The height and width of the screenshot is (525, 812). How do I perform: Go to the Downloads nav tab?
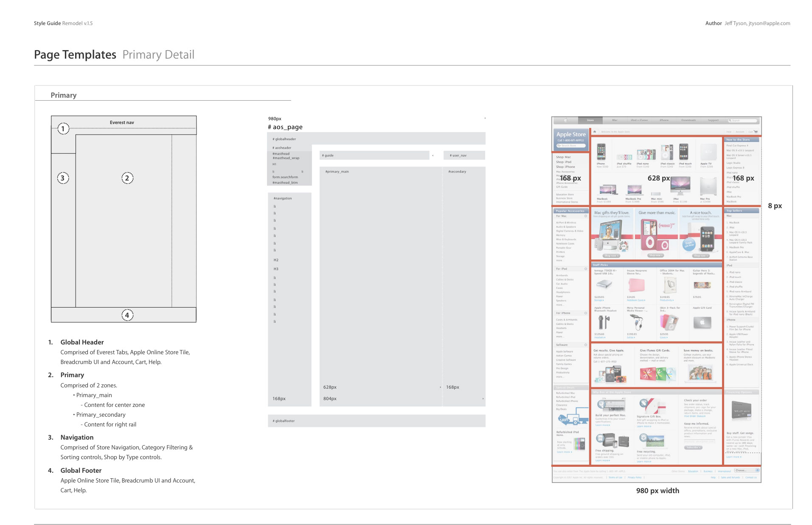tap(688, 120)
